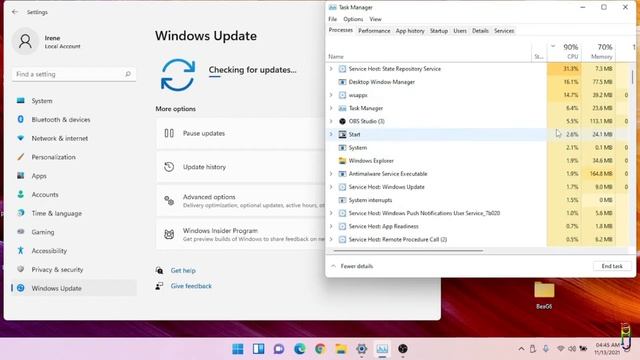Click the spinning update sync icon
The height and width of the screenshot is (360, 640).
click(x=178, y=75)
